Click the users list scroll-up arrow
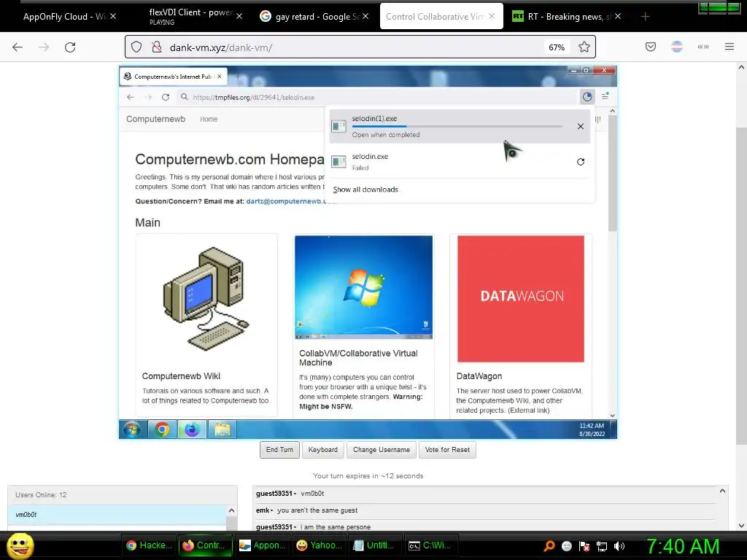The height and width of the screenshot is (560, 747). 231,510
